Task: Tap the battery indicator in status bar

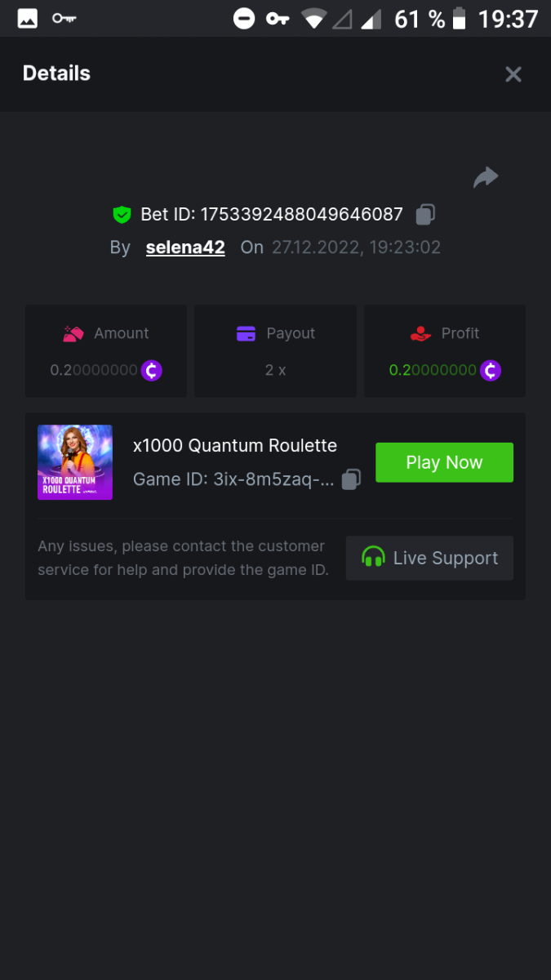Action: (x=461, y=18)
